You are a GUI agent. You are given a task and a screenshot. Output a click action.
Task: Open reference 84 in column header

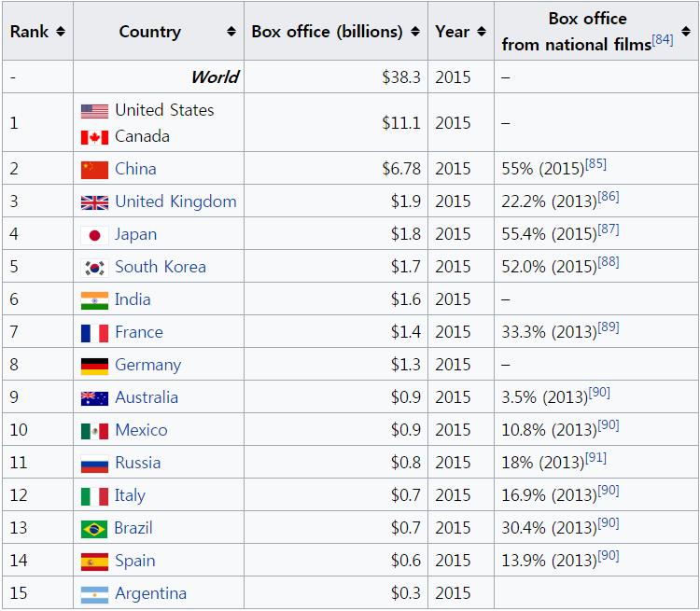(x=663, y=40)
